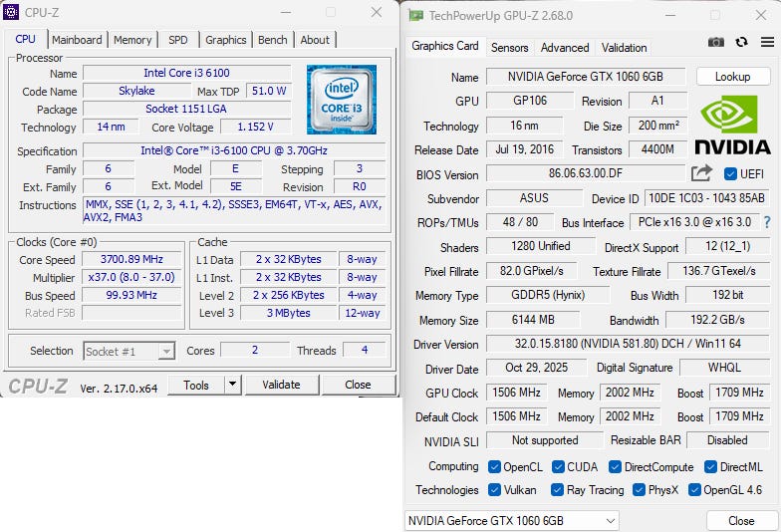Open the Graphics tab in CPU-Z
The image size is (781, 532).
225,40
